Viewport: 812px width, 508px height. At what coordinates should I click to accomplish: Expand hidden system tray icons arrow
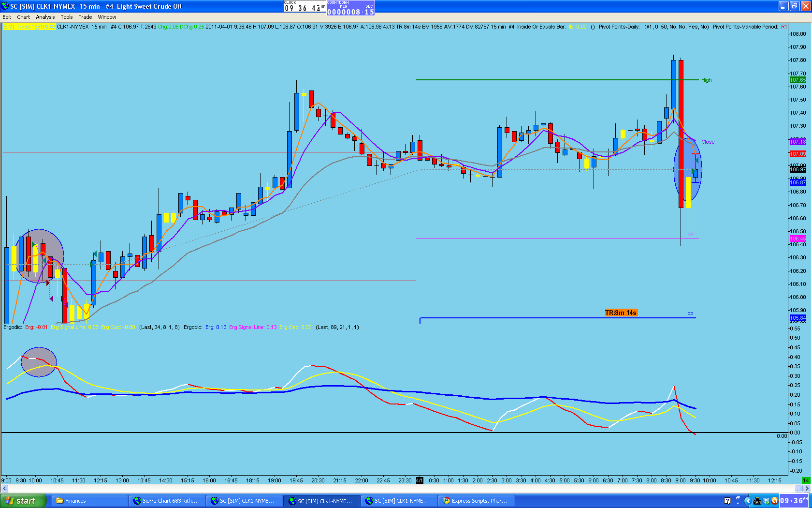click(748, 501)
